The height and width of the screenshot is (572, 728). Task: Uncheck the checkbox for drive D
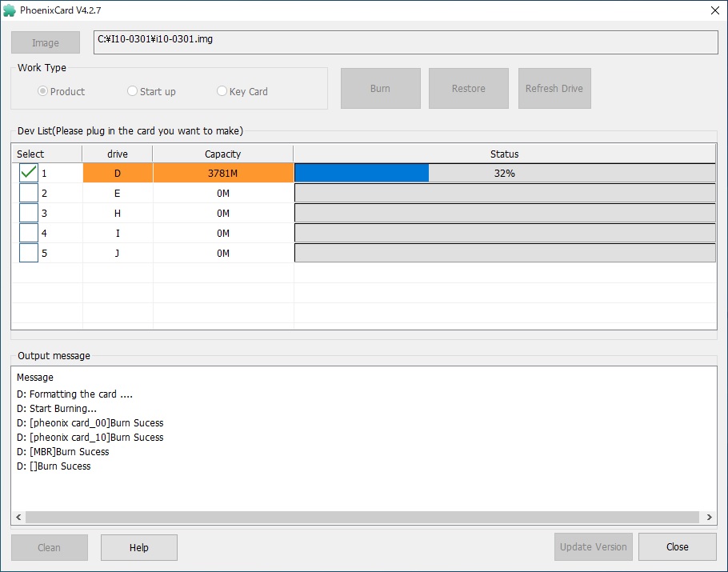[29, 173]
